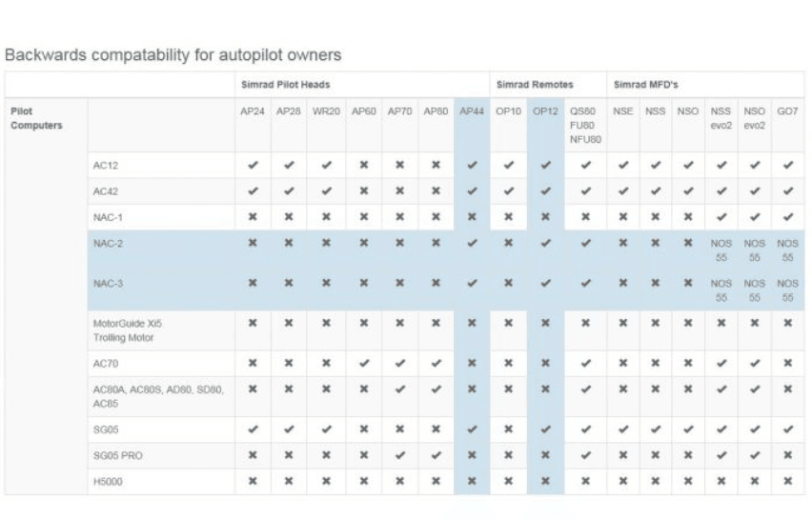Click the H5000 cross under NSE
Viewport: 812px width, 519px height.
tap(622, 481)
